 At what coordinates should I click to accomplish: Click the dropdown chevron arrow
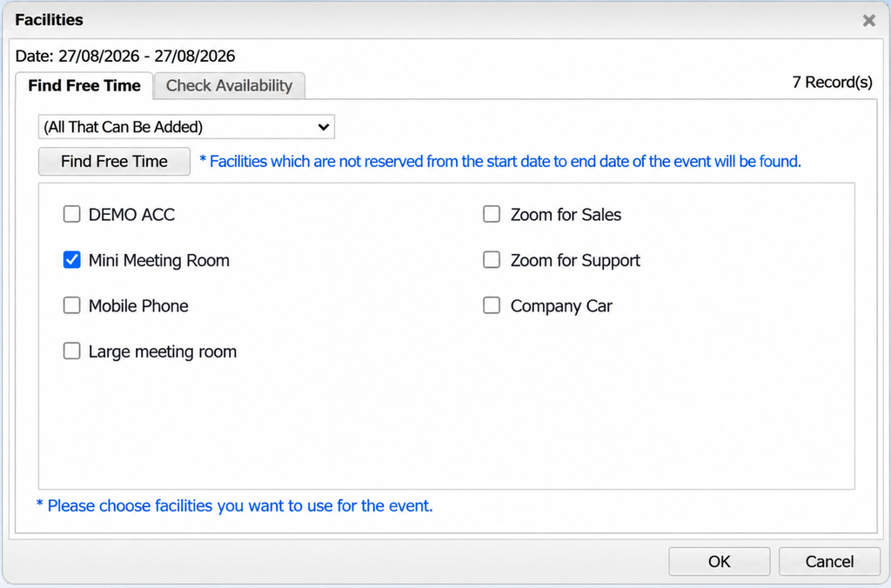324,127
